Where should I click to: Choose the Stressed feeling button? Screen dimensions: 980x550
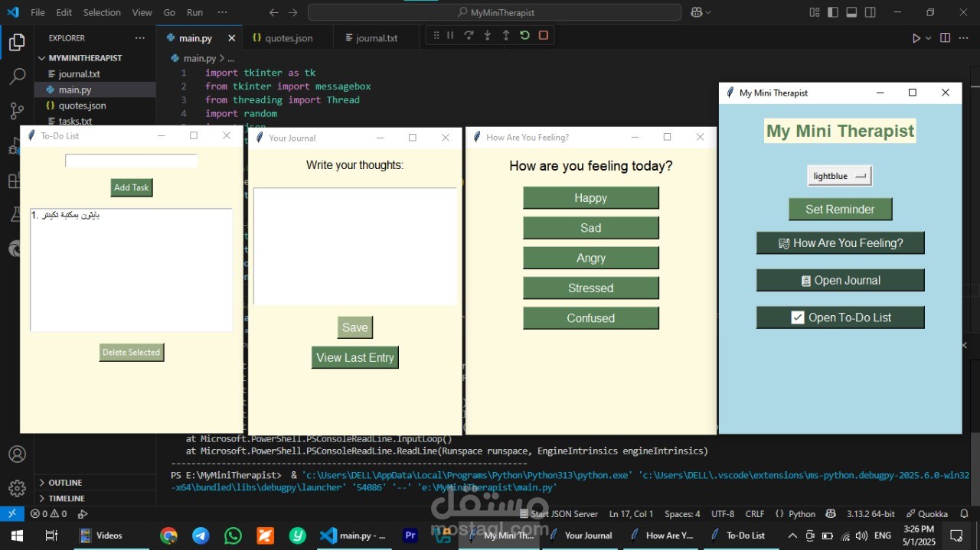pyautogui.click(x=591, y=288)
